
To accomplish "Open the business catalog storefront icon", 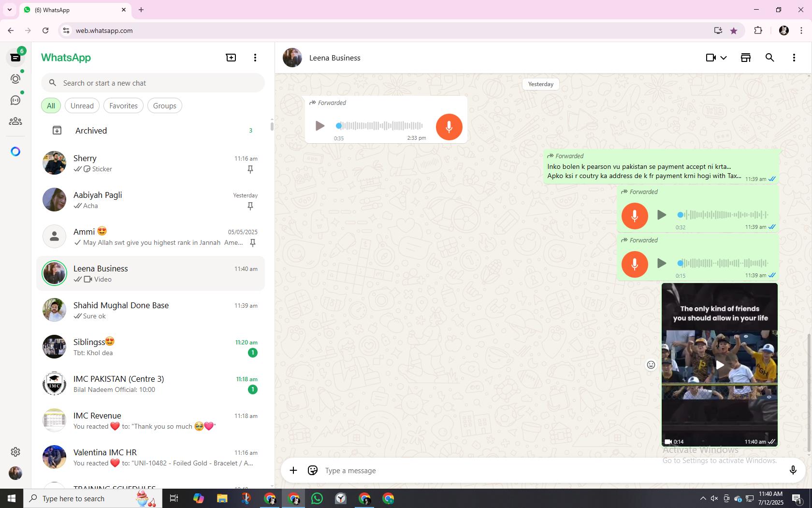I will point(746,58).
